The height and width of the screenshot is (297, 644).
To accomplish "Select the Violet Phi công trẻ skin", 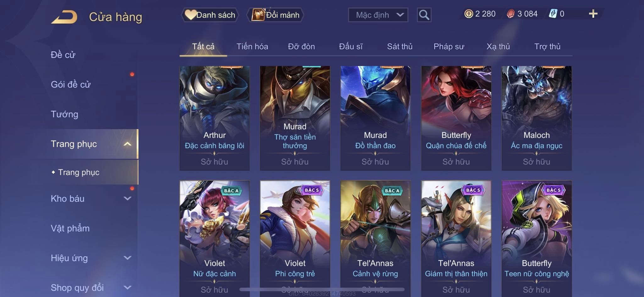I will [295, 239].
